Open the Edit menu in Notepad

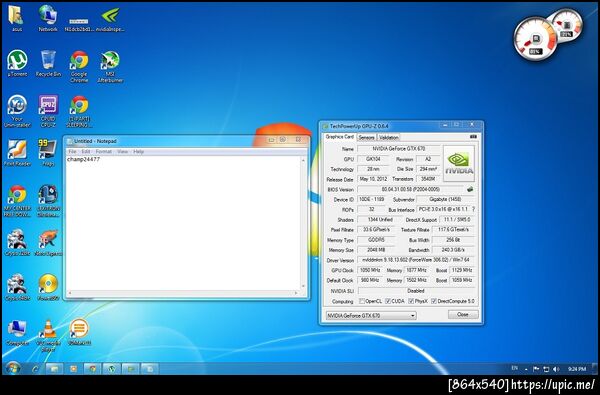(x=86, y=152)
